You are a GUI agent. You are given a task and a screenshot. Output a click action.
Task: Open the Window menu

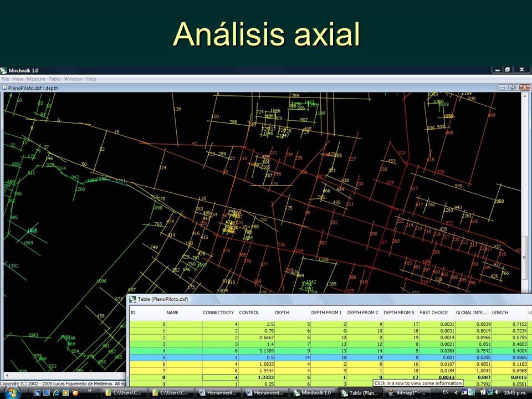[x=73, y=79]
